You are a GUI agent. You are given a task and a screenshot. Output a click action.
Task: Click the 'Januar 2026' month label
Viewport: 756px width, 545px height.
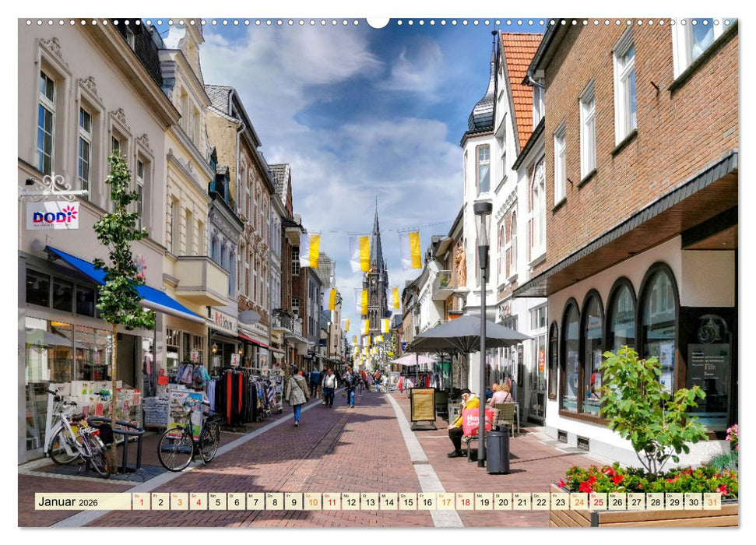click(58, 503)
